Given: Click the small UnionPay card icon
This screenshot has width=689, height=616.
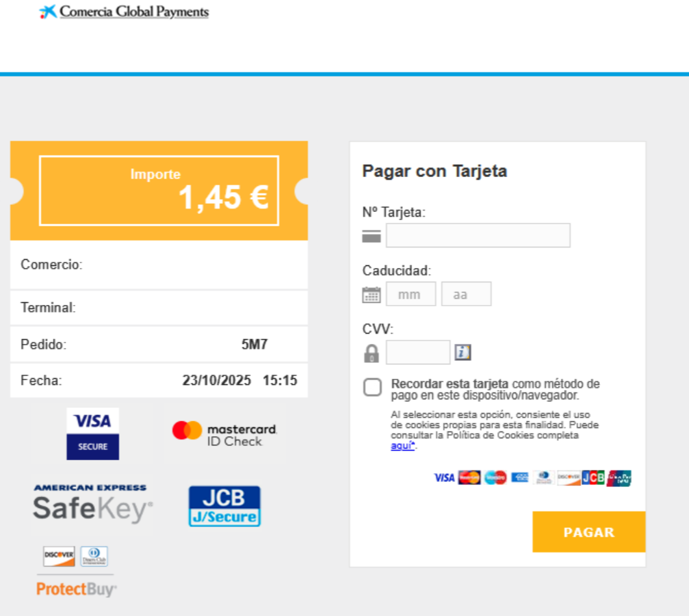Looking at the screenshot, I should 619,478.
